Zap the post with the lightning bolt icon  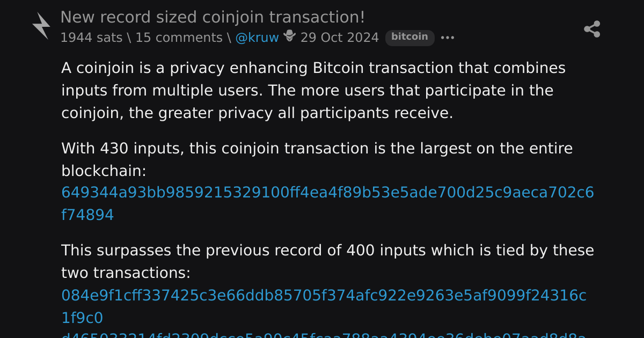[x=41, y=26]
